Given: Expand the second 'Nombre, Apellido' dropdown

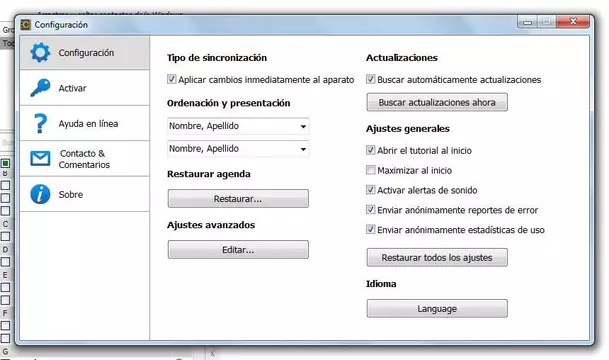Looking at the screenshot, I should 238,149.
